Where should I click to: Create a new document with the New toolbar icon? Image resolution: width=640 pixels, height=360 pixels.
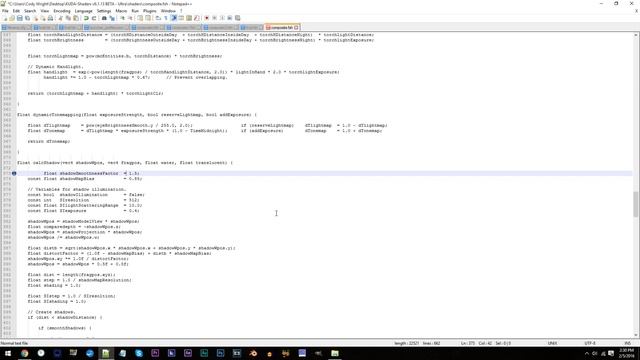point(5,18)
